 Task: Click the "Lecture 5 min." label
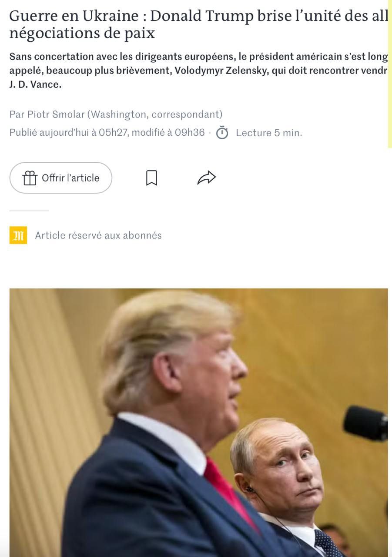coord(269,133)
